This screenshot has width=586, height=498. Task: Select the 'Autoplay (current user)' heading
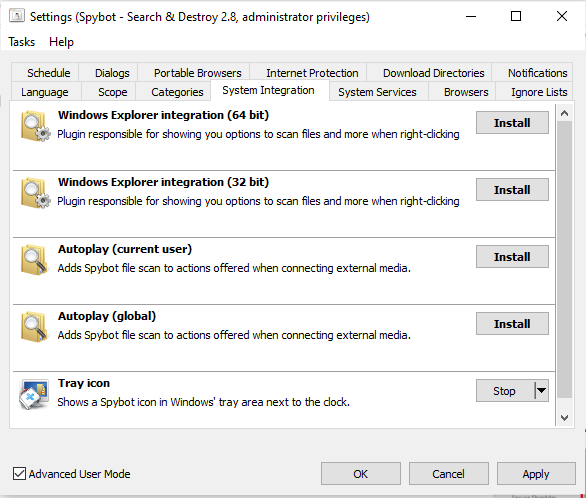(x=125, y=249)
